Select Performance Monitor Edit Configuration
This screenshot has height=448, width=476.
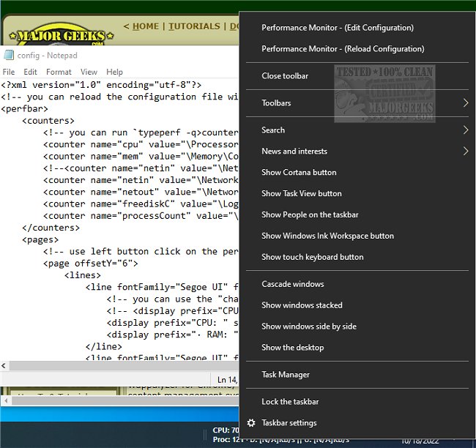(x=337, y=28)
